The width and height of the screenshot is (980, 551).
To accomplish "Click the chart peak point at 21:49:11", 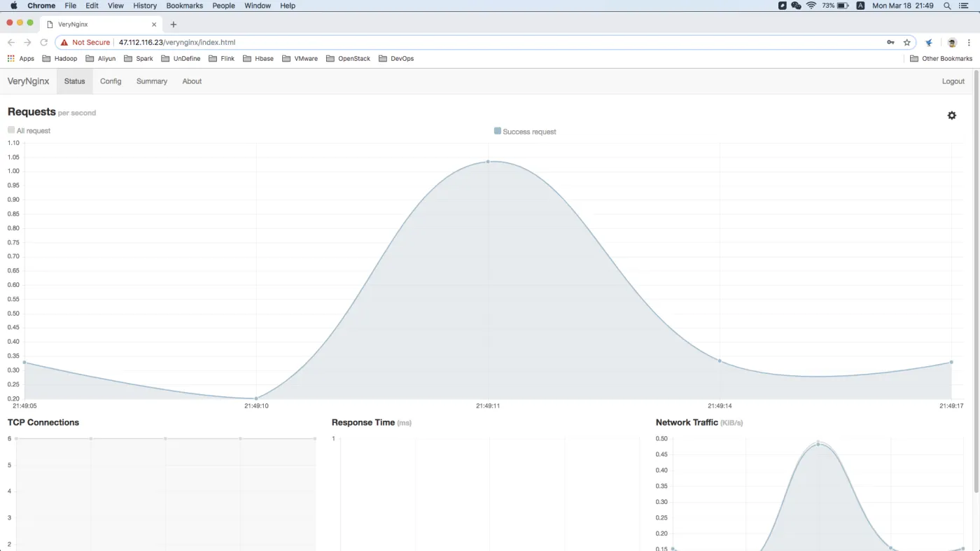I will [488, 162].
